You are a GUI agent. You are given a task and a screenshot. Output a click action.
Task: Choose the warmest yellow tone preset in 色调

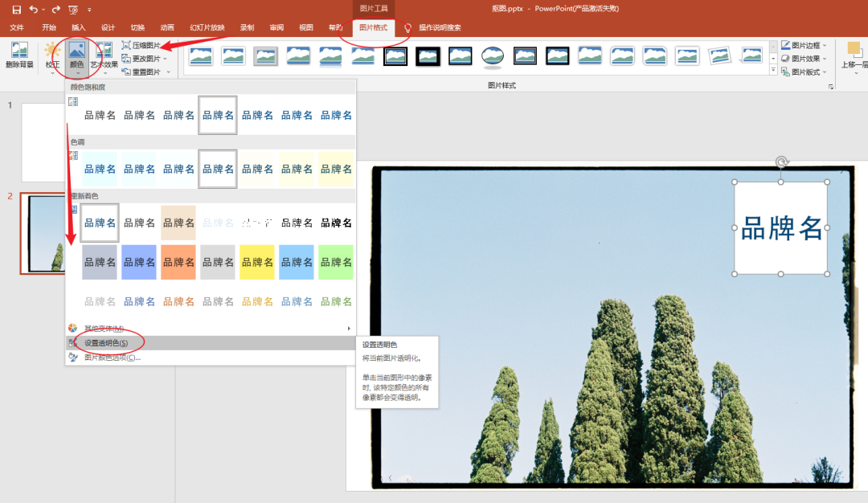(336, 169)
